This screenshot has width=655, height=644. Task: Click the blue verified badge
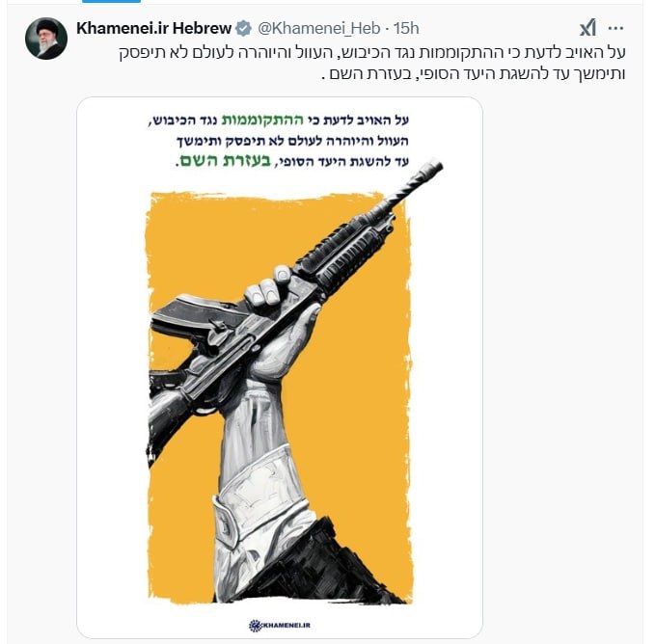[243, 27]
